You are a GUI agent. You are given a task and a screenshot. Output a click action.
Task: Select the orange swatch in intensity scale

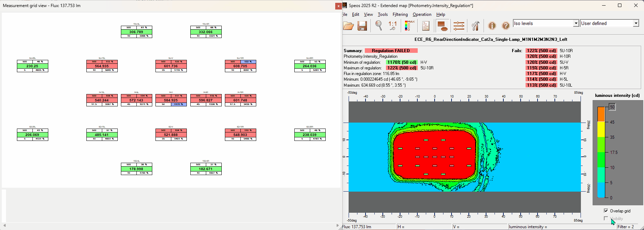point(601,114)
